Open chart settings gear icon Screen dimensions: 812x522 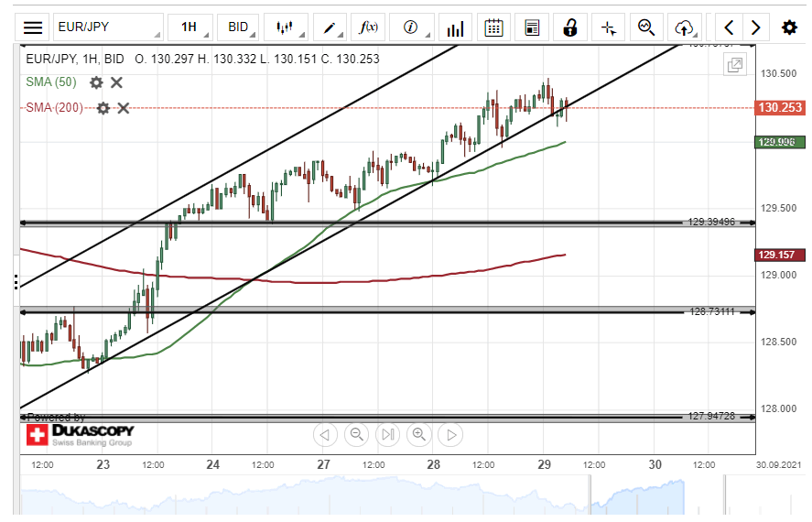click(x=789, y=27)
